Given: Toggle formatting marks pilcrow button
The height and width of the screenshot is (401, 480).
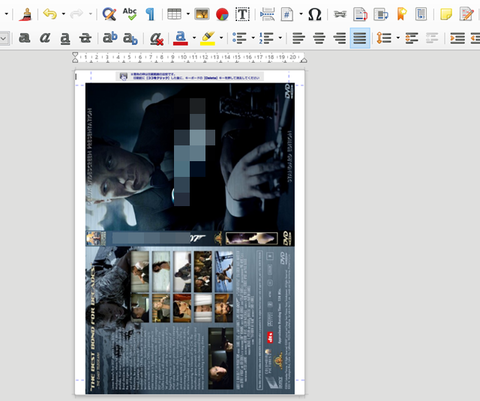Looking at the screenshot, I should 150,14.
